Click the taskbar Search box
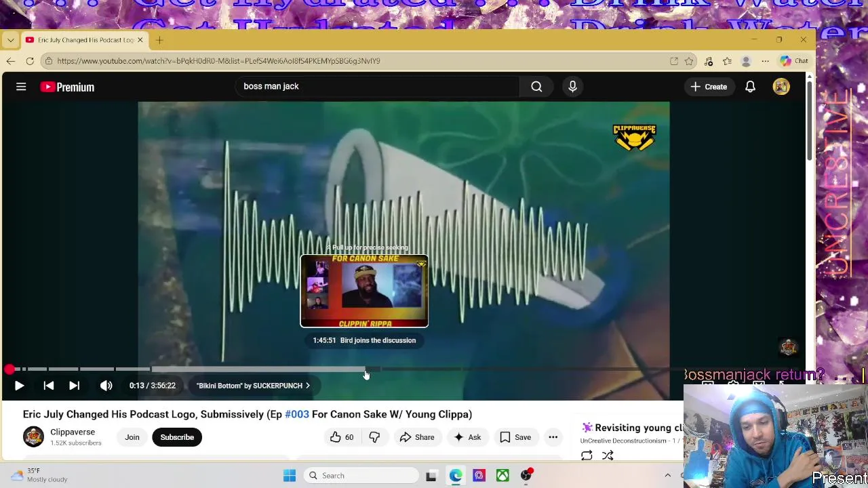This screenshot has width=868, height=488. point(361,476)
